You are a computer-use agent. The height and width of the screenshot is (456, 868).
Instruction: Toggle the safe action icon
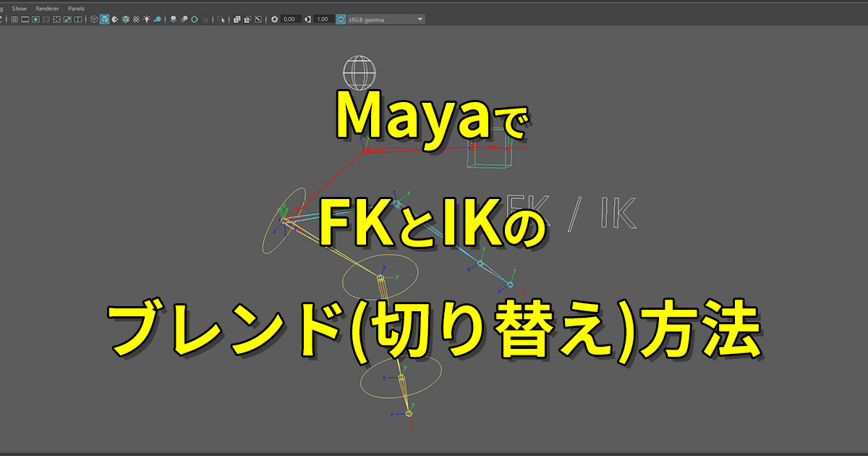[x=67, y=19]
